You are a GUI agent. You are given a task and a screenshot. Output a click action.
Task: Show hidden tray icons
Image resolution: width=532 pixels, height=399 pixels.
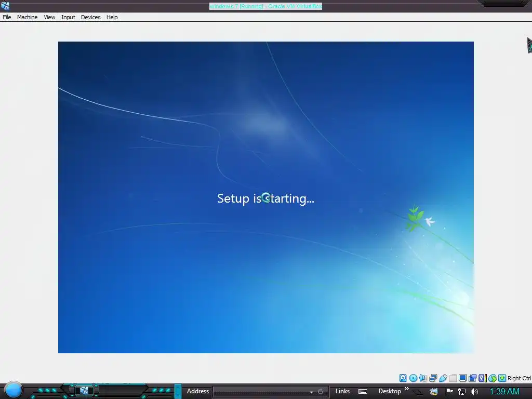pos(417,392)
